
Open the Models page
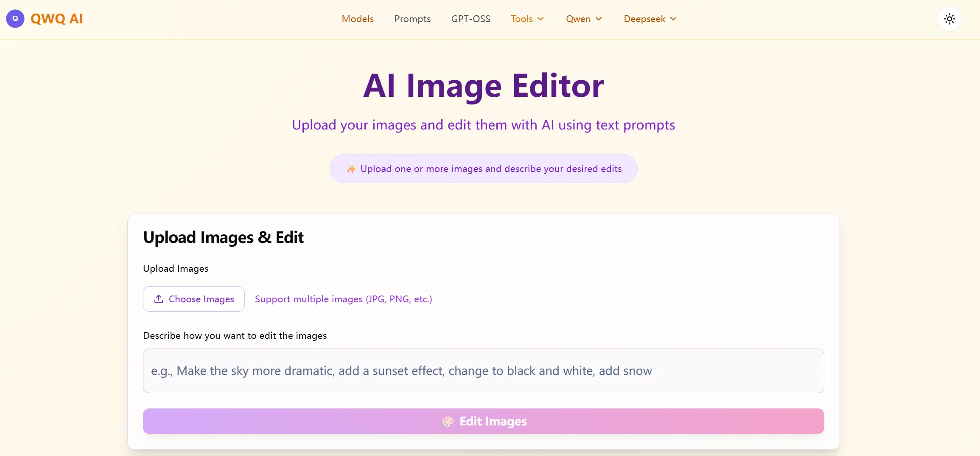pyautogui.click(x=358, y=19)
